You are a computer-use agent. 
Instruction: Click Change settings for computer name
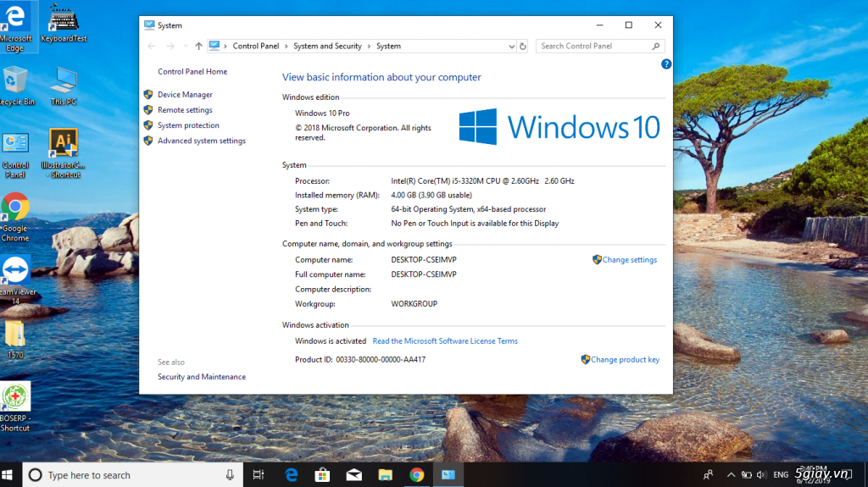630,259
